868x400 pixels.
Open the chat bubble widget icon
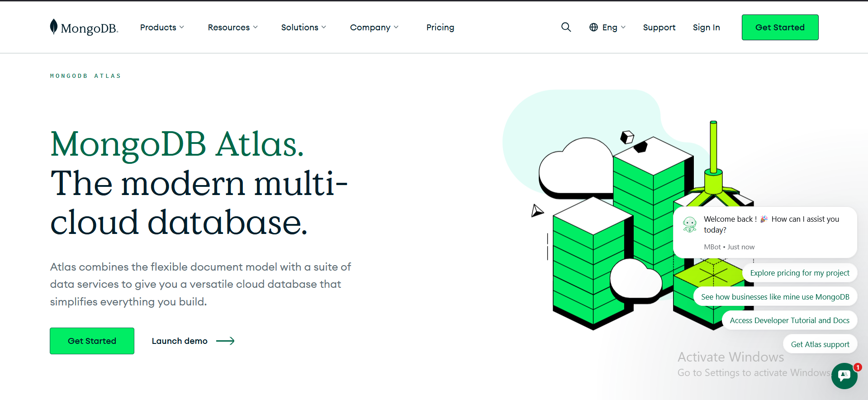tap(844, 376)
